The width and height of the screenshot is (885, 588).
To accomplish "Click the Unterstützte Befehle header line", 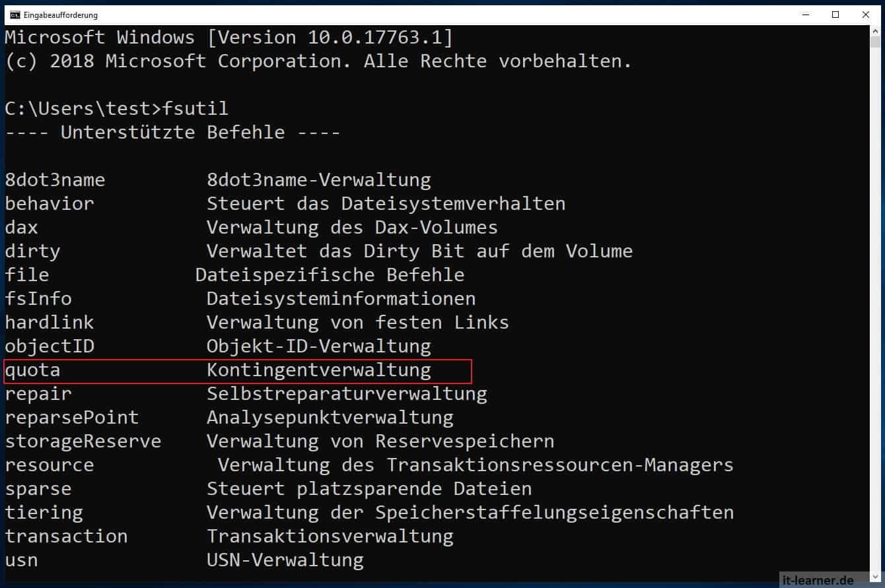I will click(173, 132).
